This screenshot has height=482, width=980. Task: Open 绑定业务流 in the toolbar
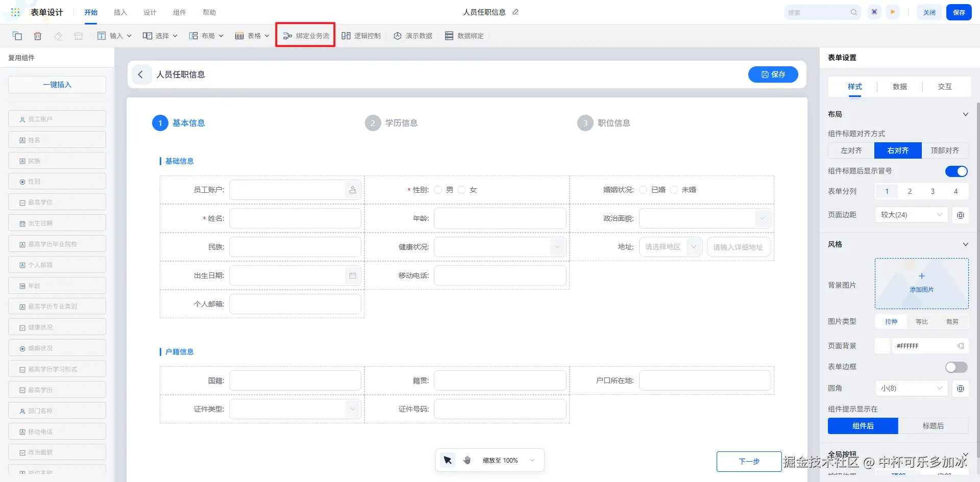(x=306, y=36)
